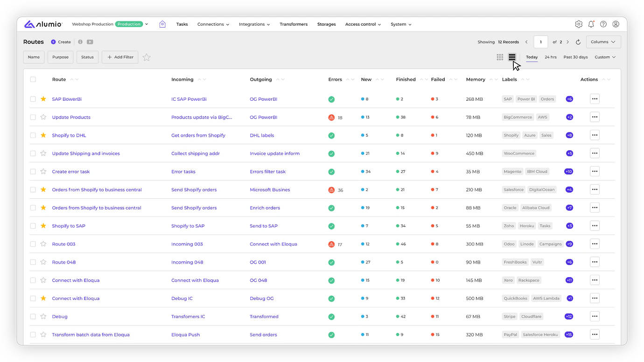This screenshot has width=644, height=362.
Task: Favorite the Route 003 star
Action: [43, 244]
